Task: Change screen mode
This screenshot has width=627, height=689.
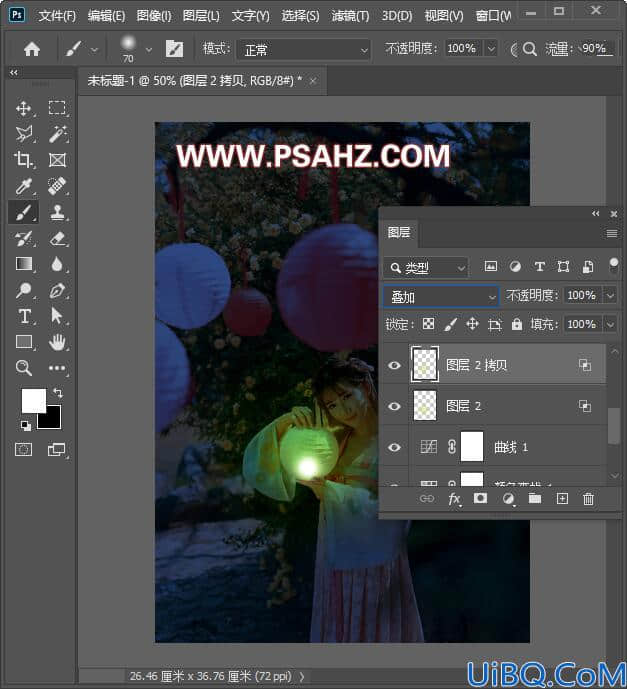Action: [57, 450]
